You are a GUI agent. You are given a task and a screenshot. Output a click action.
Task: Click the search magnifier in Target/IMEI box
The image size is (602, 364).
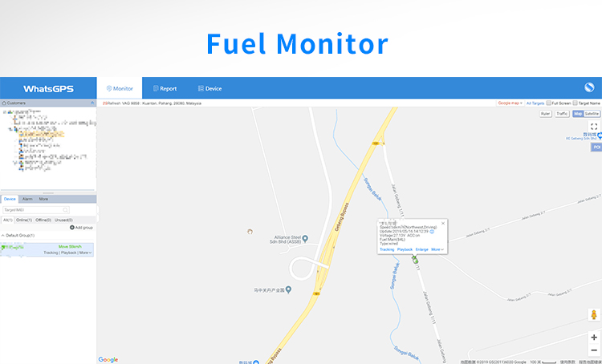[x=66, y=210]
